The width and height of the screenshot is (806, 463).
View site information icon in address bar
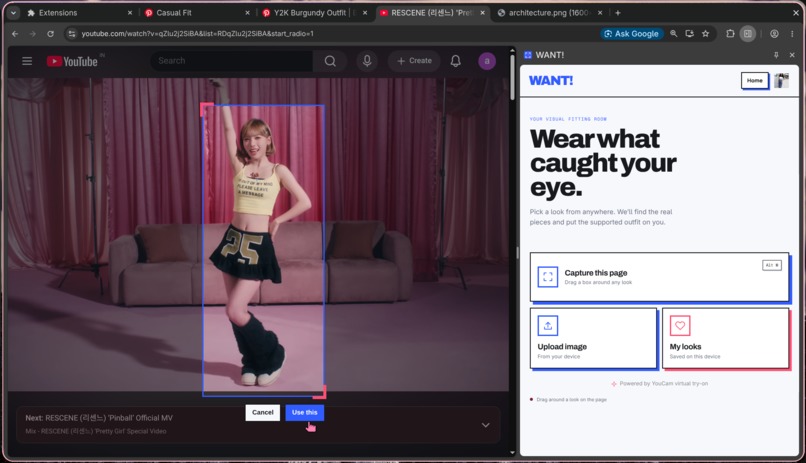72,34
